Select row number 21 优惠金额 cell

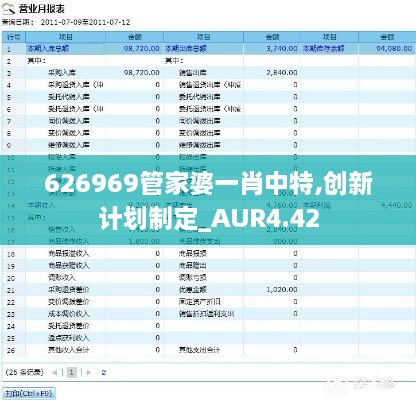pos(193,290)
